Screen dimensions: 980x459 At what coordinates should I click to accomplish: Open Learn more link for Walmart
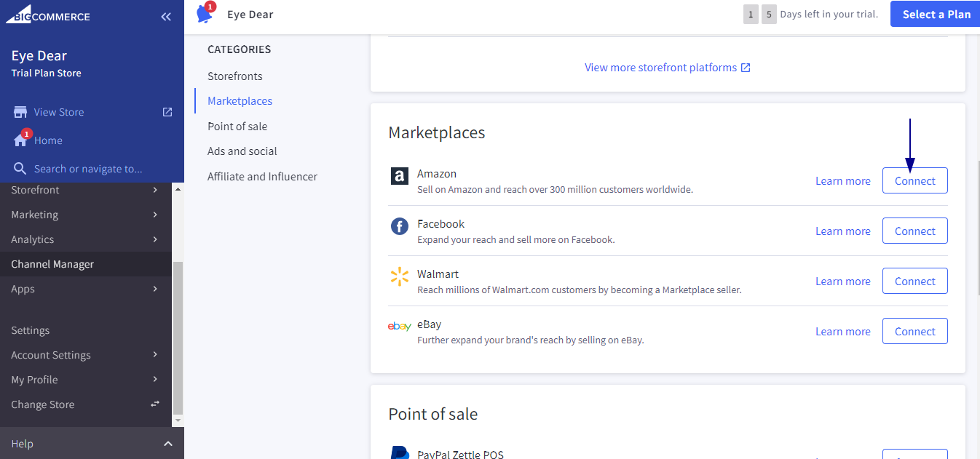coord(843,282)
